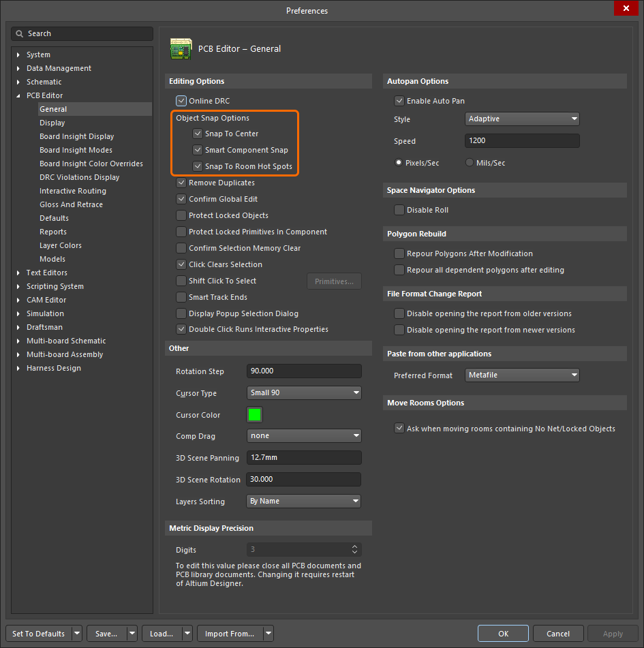Check Disable opening report from older versions

[399, 313]
